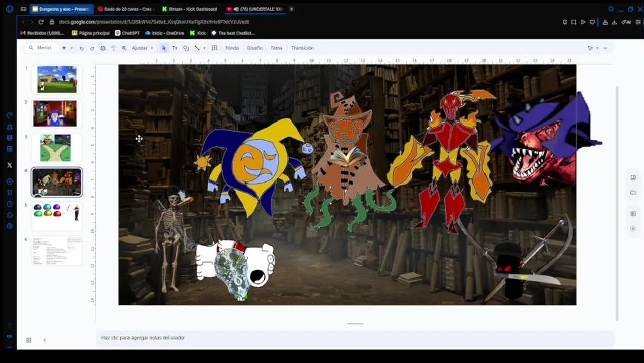Image resolution: width=644 pixels, height=363 pixels.
Task: Go back in browser history
Action: tap(23, 22)
